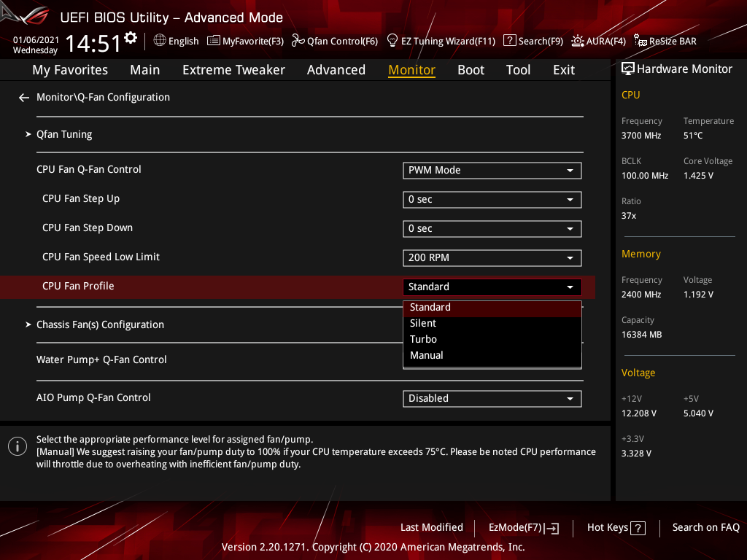The width and height of the screenshot is (747, 560).
Task: Click the settings gear next to the clock
Action: tap(131, 38)
